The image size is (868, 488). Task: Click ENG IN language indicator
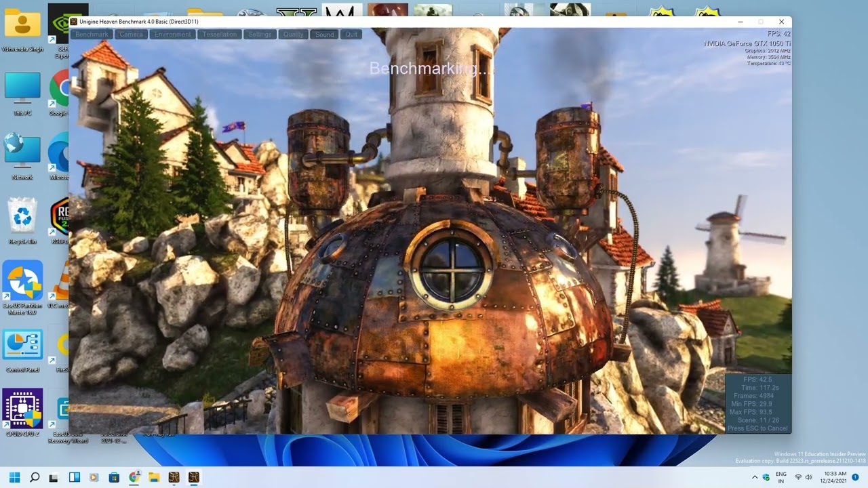click(x=781, y=477)
